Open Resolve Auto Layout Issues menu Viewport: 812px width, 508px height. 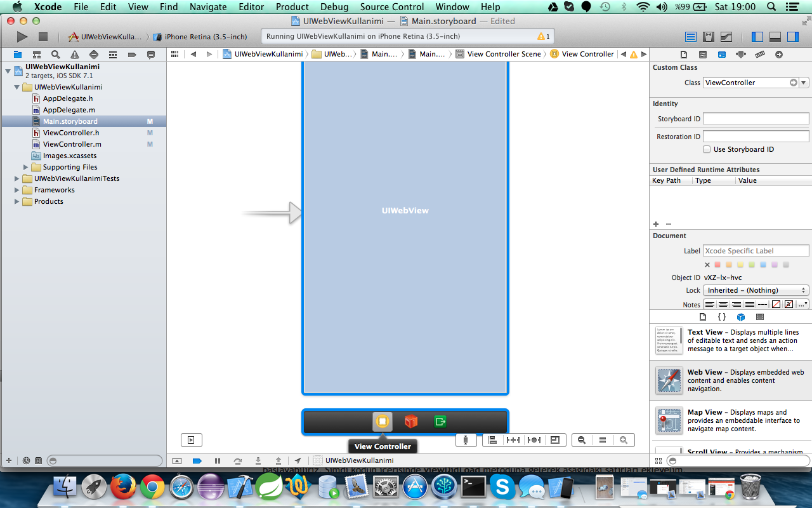point(534,440)
